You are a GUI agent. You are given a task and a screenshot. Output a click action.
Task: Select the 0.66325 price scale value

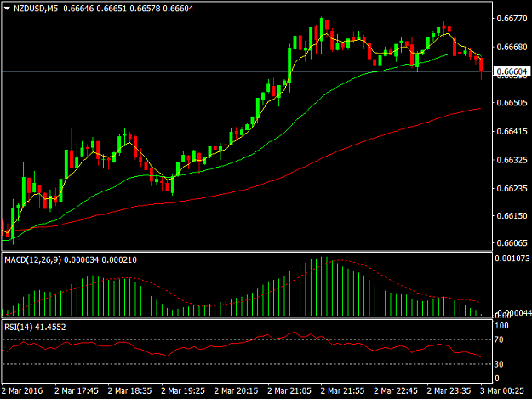[x=512, y=160]
